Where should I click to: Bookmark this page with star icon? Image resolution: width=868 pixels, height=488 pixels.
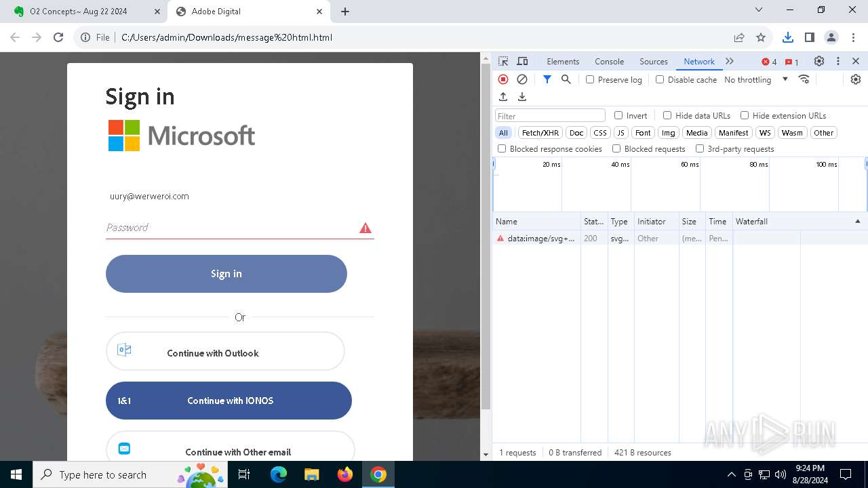[x=761, y=37]
